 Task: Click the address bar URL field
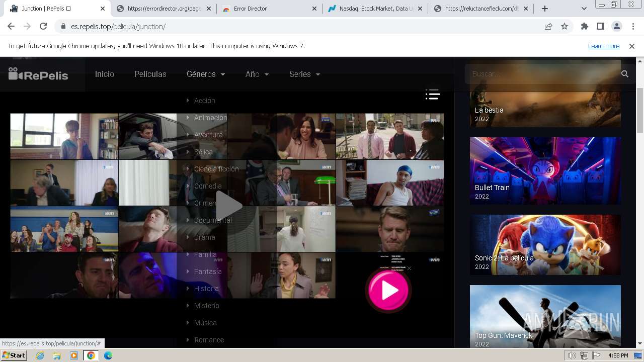(302, 26)
